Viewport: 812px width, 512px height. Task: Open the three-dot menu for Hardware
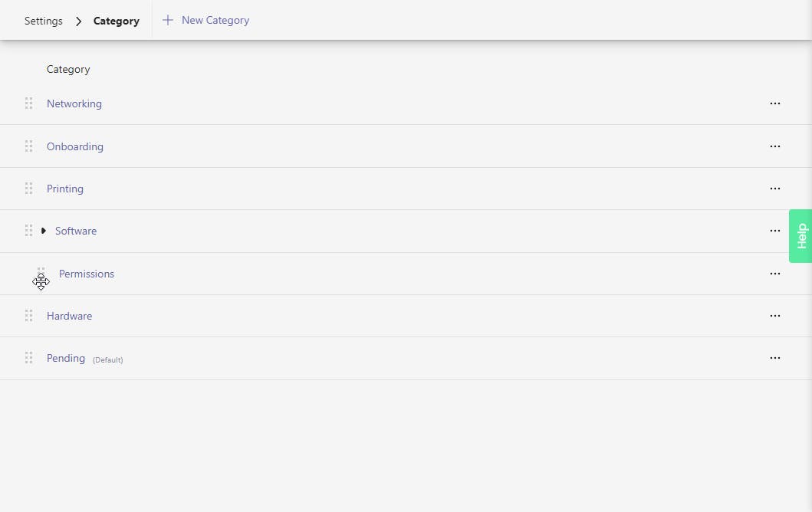tap(774, 316)
